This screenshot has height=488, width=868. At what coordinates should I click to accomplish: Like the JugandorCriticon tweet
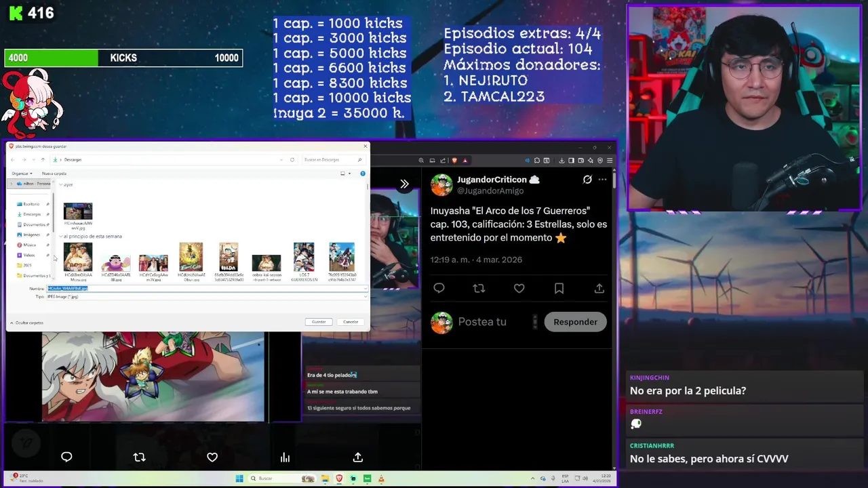[519, 288]
